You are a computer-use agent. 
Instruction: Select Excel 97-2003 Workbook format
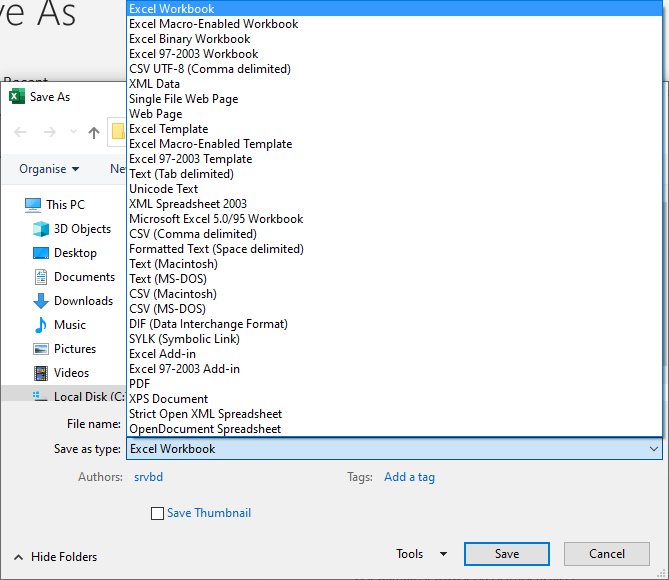pos(395,54)
